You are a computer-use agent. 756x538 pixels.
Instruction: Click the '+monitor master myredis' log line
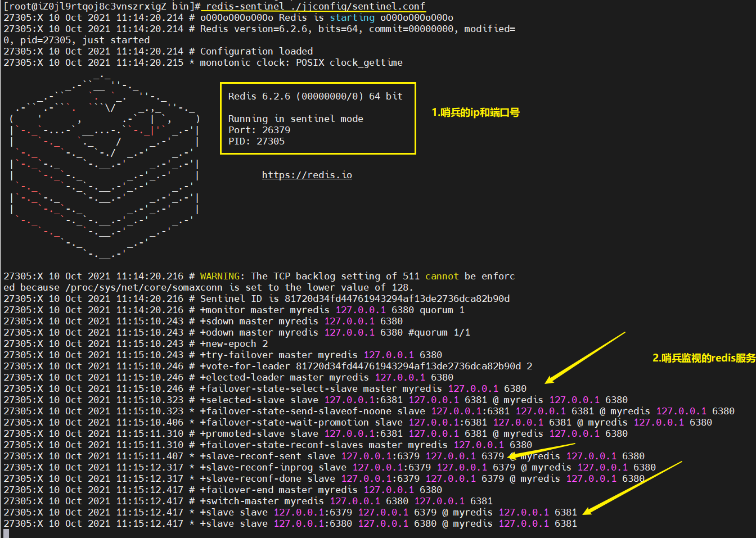pyautogui.click(x=234, y=310)
